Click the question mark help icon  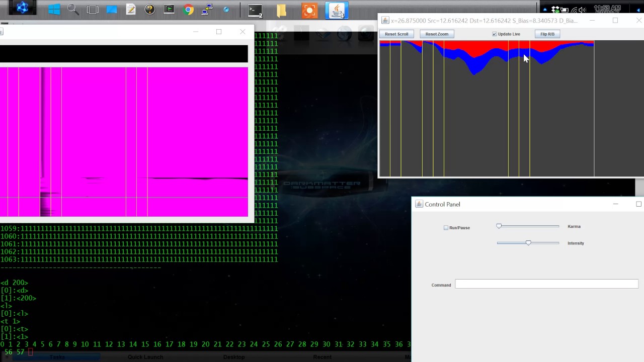pos(149,10)
